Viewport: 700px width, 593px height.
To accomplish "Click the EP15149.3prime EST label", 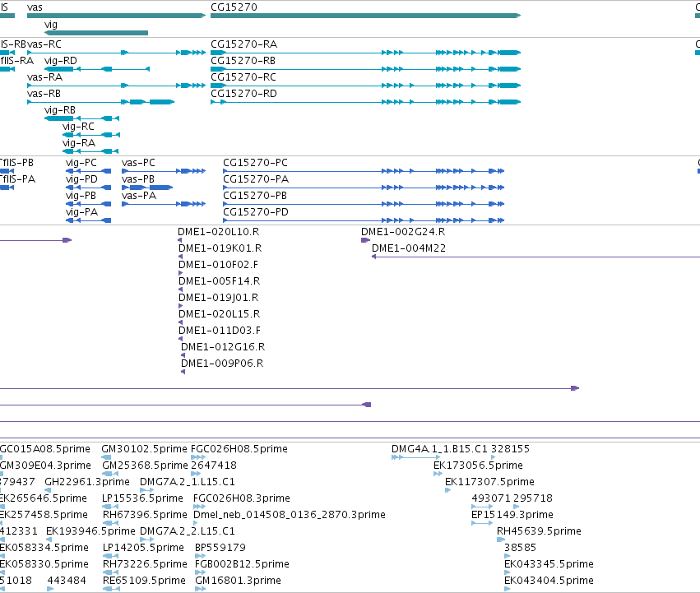I will point(512,516).
